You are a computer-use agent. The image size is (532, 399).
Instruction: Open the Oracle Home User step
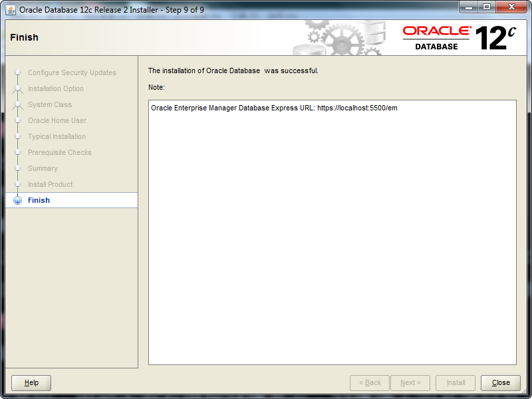point(57,120)
